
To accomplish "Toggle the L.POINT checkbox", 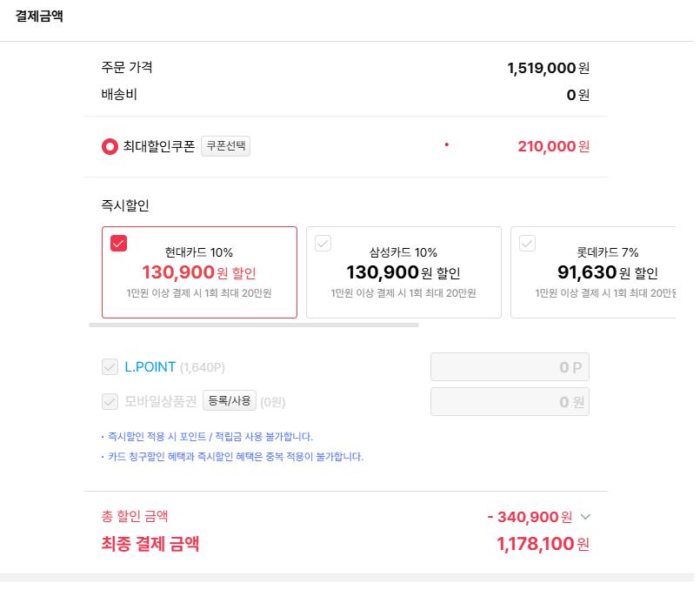I will (110, 367).
